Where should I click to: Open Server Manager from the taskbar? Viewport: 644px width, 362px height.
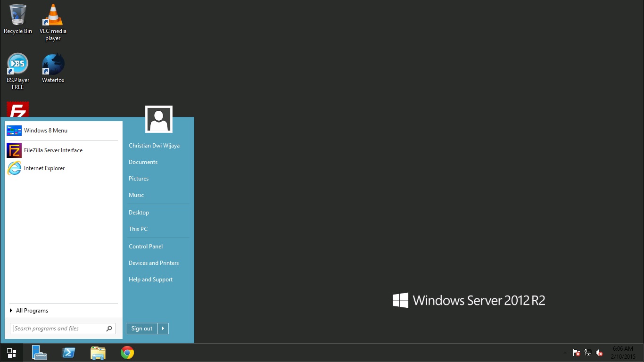(x=40, y=353)
